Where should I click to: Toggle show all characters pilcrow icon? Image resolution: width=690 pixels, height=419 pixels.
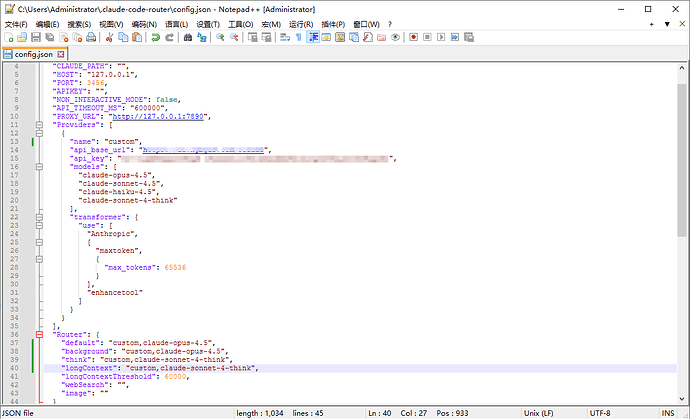[x=299, y=37]
